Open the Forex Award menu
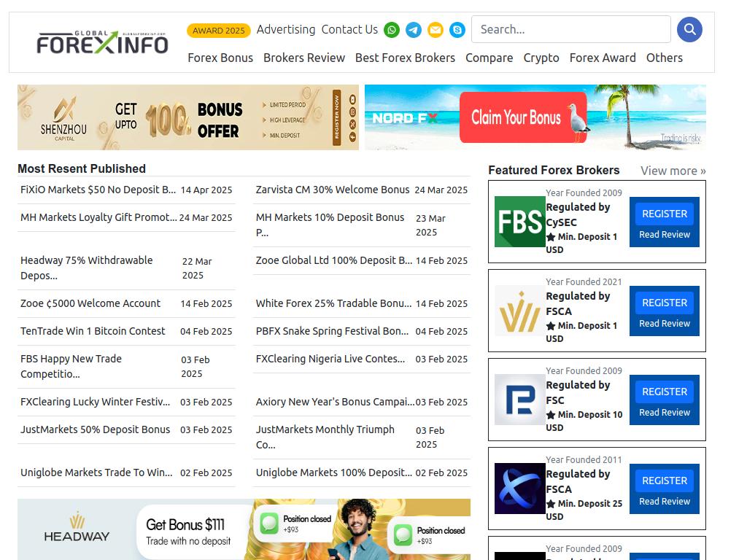747x560 pixels. coord(603,58)
